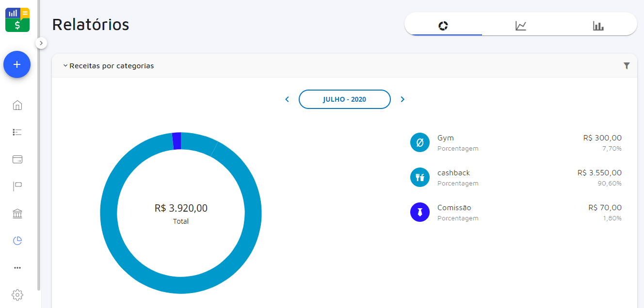Go to the next month
The height and width of the screenshot is (308, 644).
402,99
